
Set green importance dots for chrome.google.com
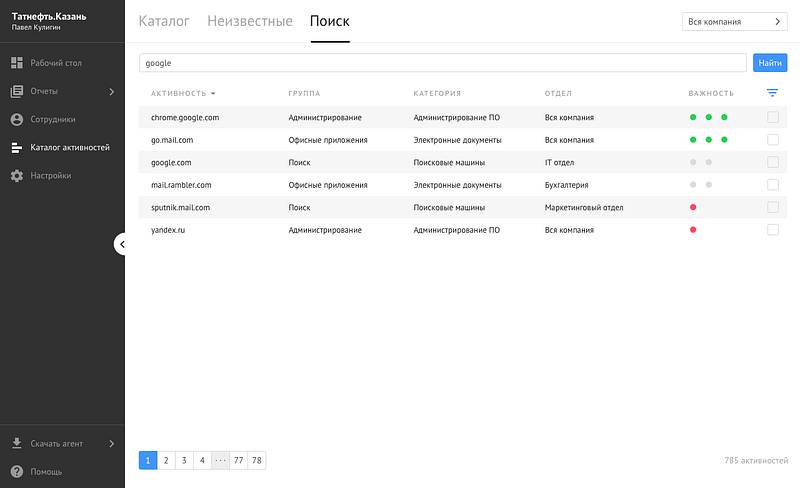click(x=708, y=117)
